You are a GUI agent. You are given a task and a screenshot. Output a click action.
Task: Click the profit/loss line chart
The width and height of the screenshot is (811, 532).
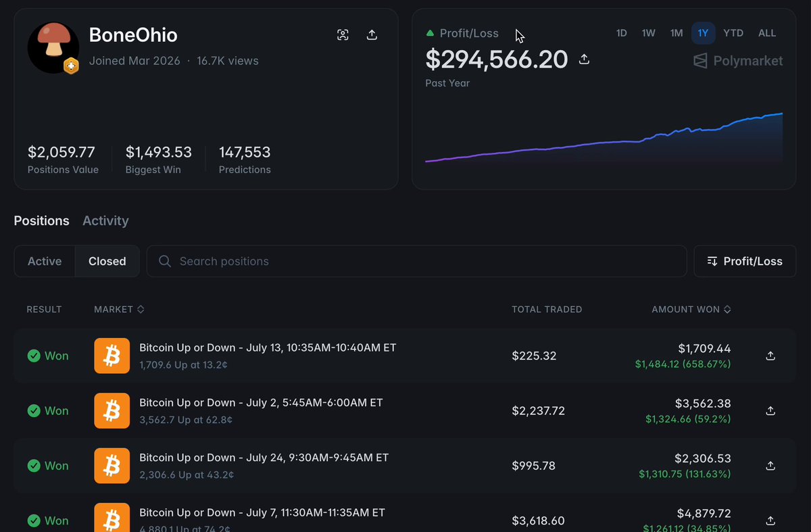click(x=604, y=139)
